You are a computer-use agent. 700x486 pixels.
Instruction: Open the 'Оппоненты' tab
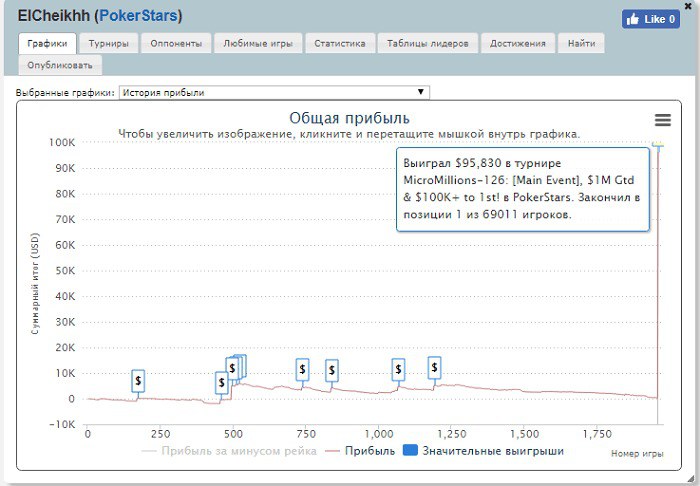pos(176,44)
